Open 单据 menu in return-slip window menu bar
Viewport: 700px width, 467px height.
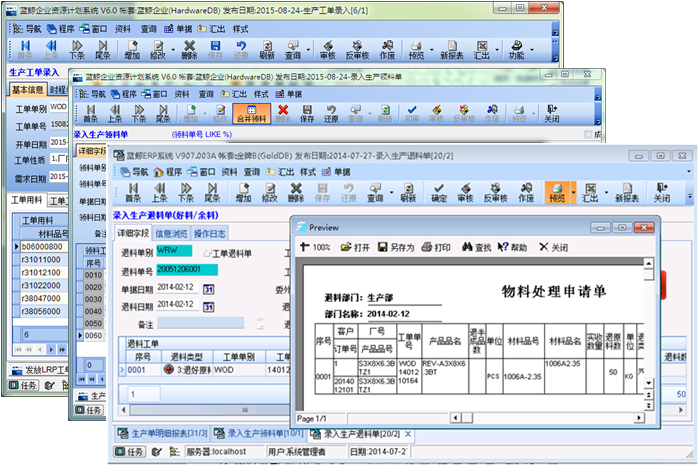(337, 172)
